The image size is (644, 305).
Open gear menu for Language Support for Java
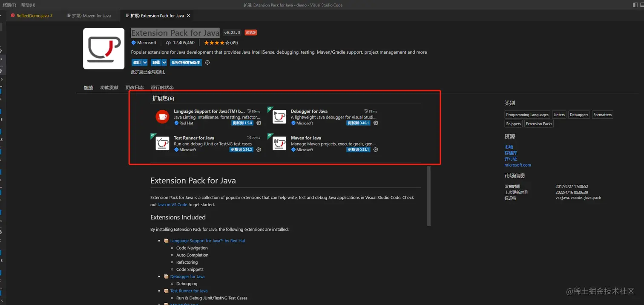pos(259,123)
